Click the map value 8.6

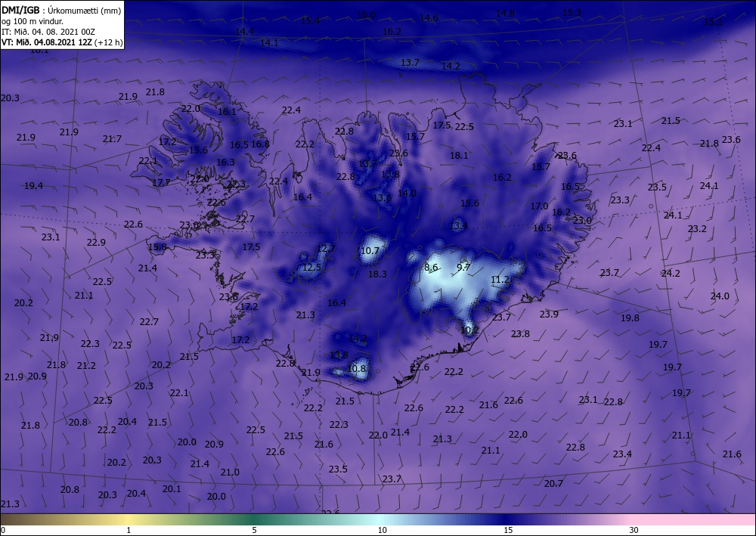pyautogui.click(x=431, y=268)
